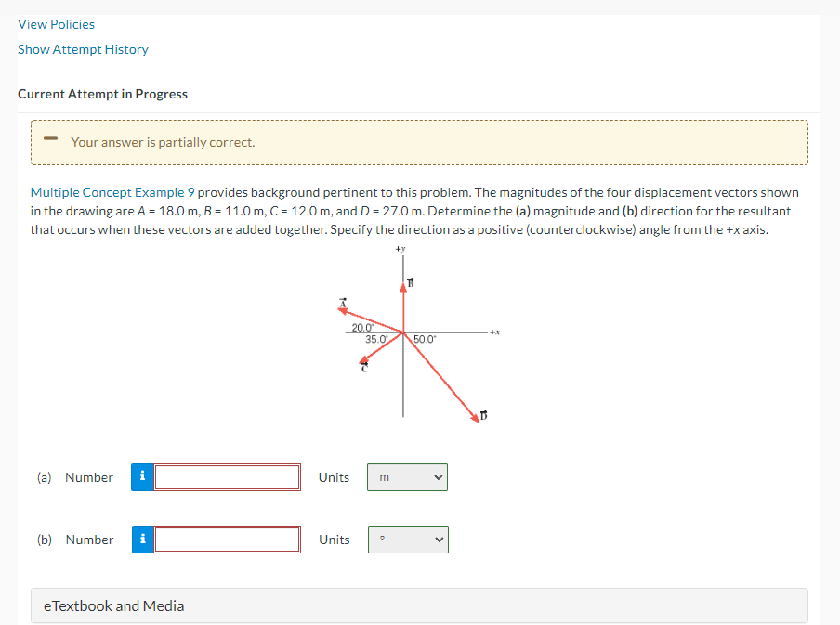Click vector B arrowhead in the diagram
The height and width of the screenshot is (625, 840).
pyautogui.click(x=403, y=287)
